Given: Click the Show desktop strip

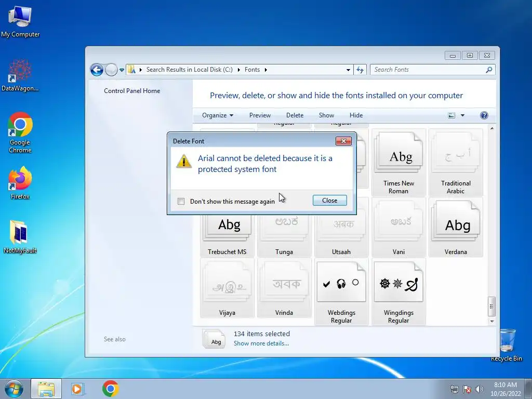Looking at the screenshot, I should (528, 389).
